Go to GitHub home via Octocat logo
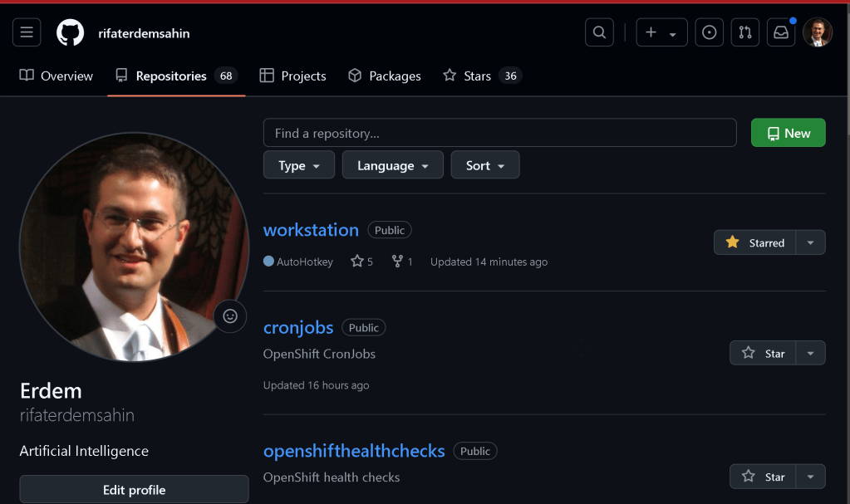This screenshot has width=850, height=504. pyautogui.click(x=71, y=32)
